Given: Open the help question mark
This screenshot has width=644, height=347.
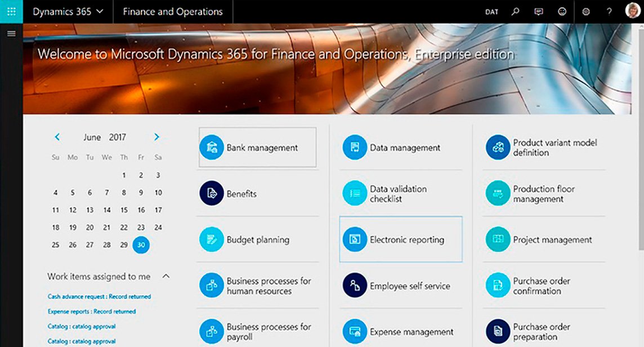Looking at the screenshot, I should click(x=609, y=11).
